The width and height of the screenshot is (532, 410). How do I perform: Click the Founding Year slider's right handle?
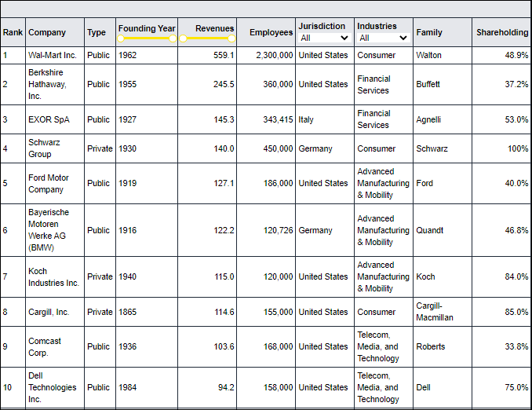tap(173, 38)
